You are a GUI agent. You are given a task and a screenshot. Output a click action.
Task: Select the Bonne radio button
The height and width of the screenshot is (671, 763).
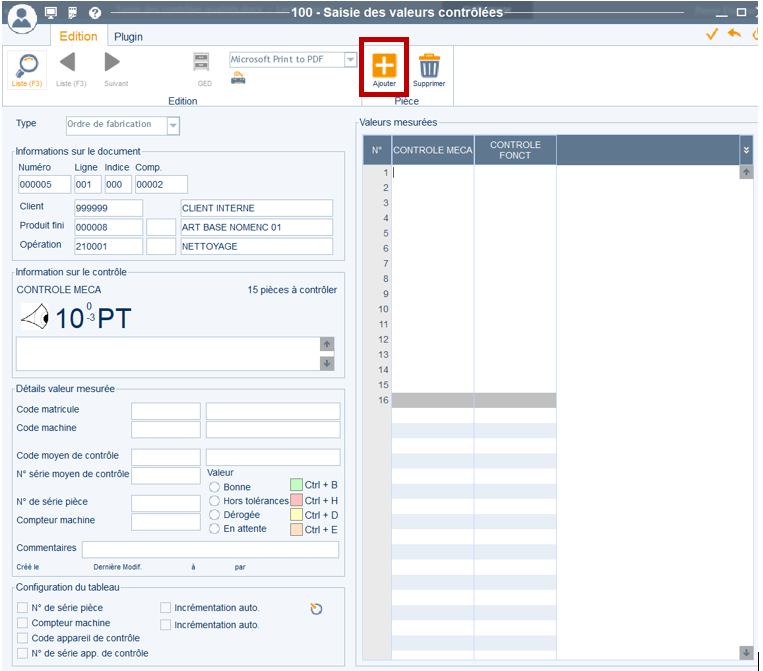(x=214, y=487)
